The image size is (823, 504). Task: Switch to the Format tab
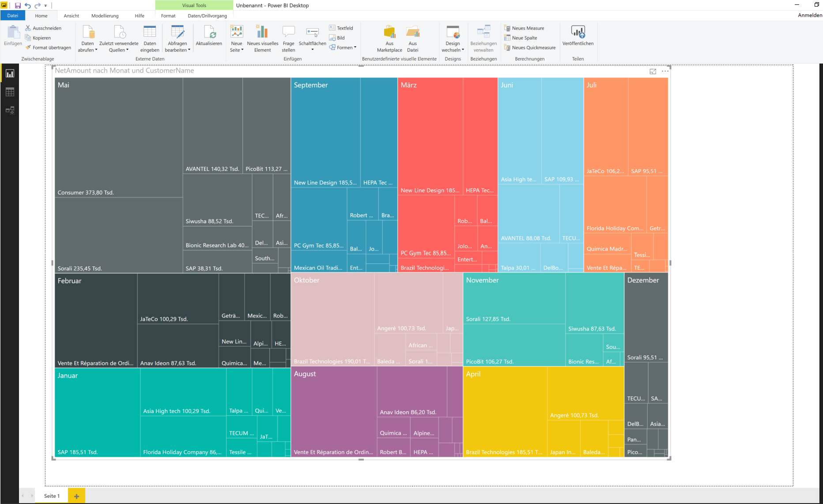tap(168, 16)
